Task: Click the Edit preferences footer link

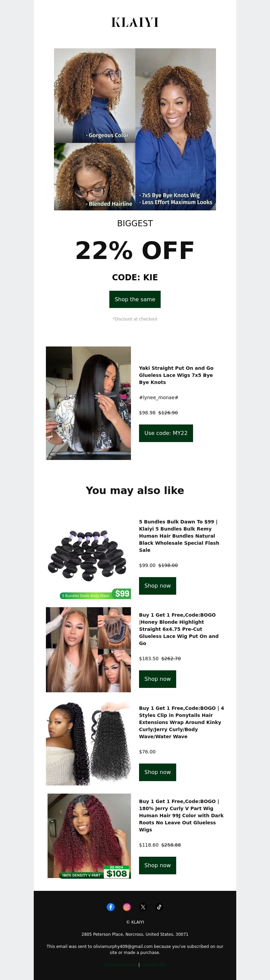Action: [x=120, y=964]
